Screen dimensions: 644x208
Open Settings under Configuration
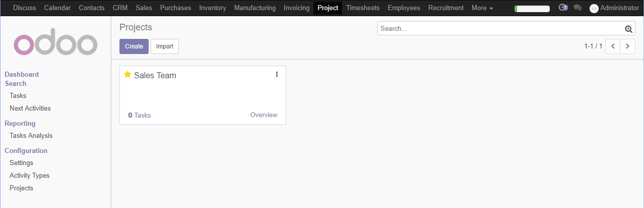point(22,163)
